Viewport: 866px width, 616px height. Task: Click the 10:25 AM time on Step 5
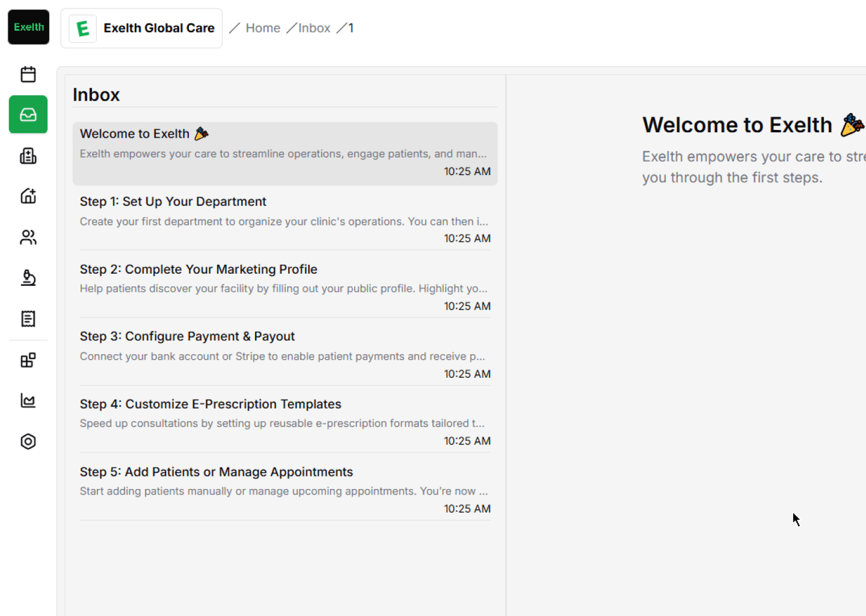467,509
